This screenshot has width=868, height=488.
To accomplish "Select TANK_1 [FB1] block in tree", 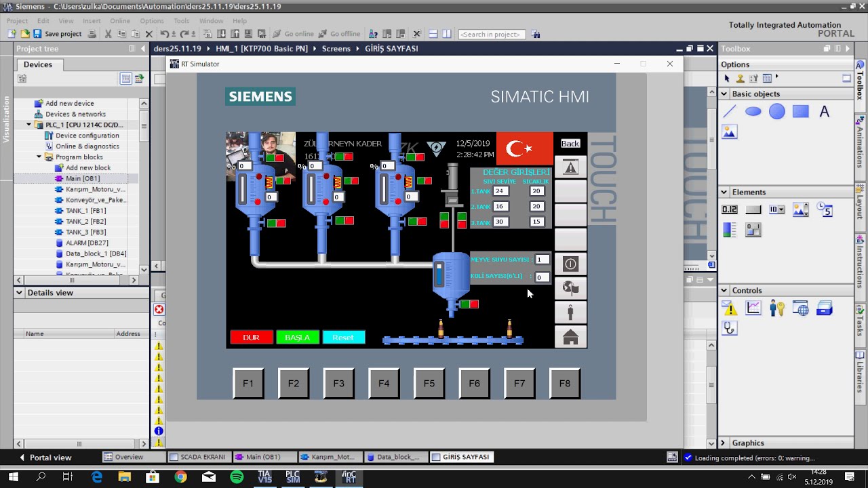I will (x=85, y=211).
